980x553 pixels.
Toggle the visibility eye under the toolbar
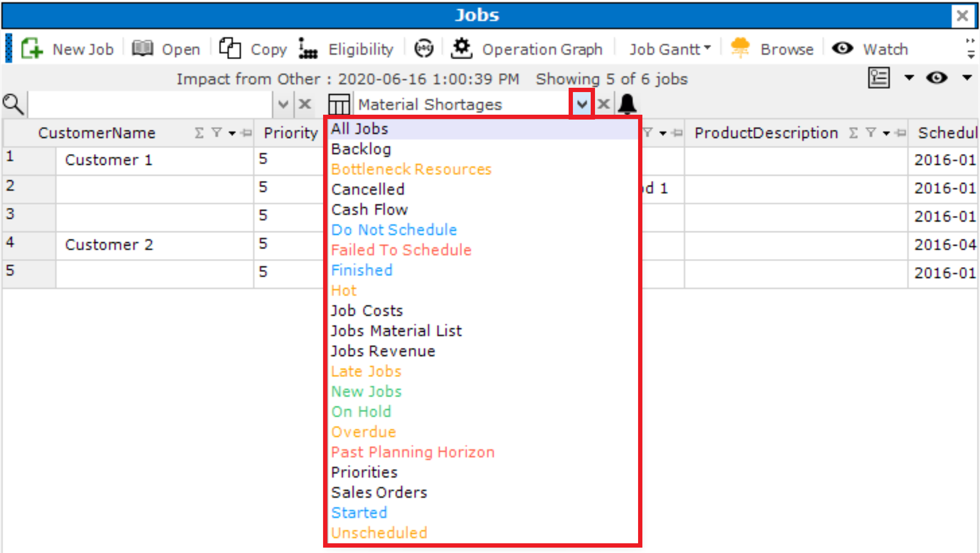(937, 78)
